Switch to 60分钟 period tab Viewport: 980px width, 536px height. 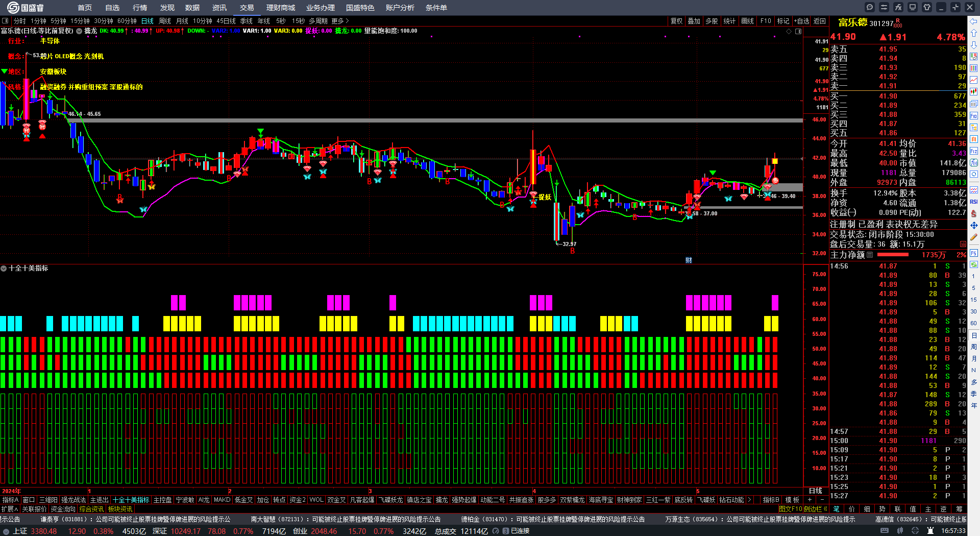[x=127, y=21]
